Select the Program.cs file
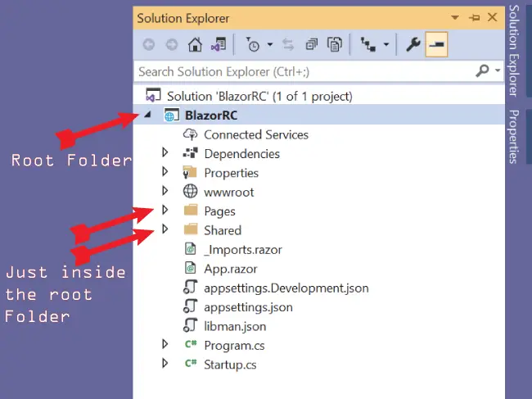This screenshot has width=532, height=399. (x=234, y=346)
